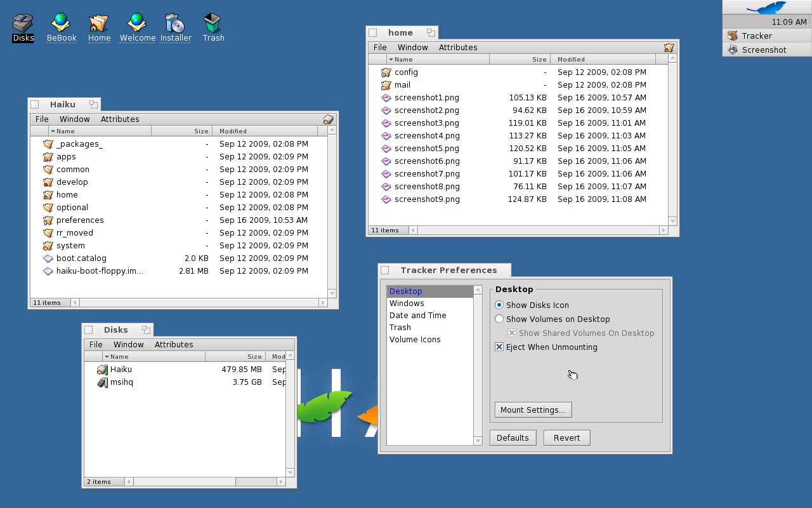Click the system folder icon
Screen dimensions: 812x508
tap(48, 246)
